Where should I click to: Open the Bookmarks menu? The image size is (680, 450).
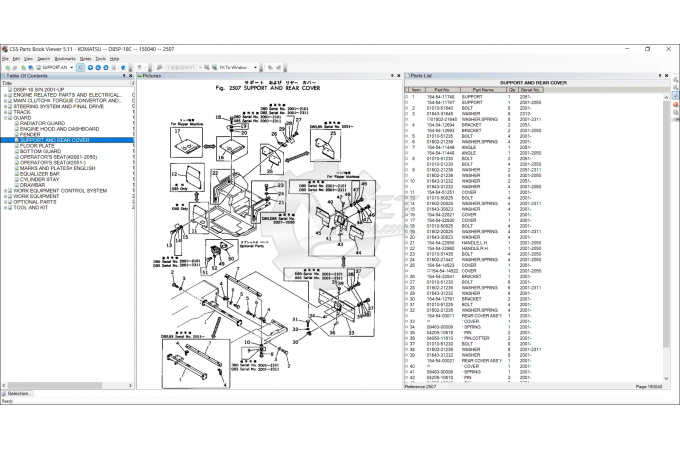(x=65, y=59)
